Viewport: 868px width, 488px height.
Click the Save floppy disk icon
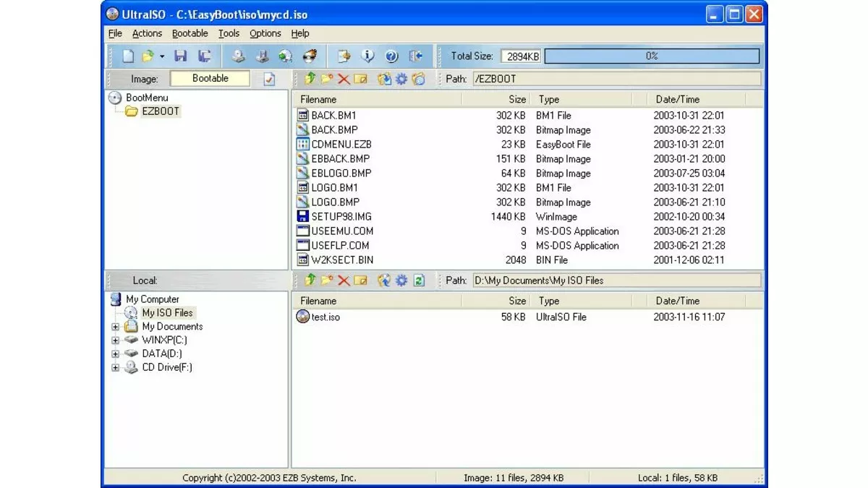pos(181,56)
